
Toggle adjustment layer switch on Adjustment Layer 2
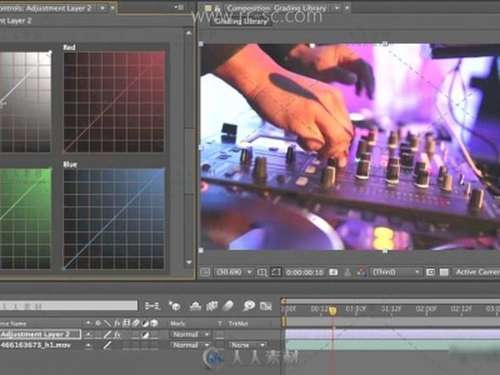point(145,335)
